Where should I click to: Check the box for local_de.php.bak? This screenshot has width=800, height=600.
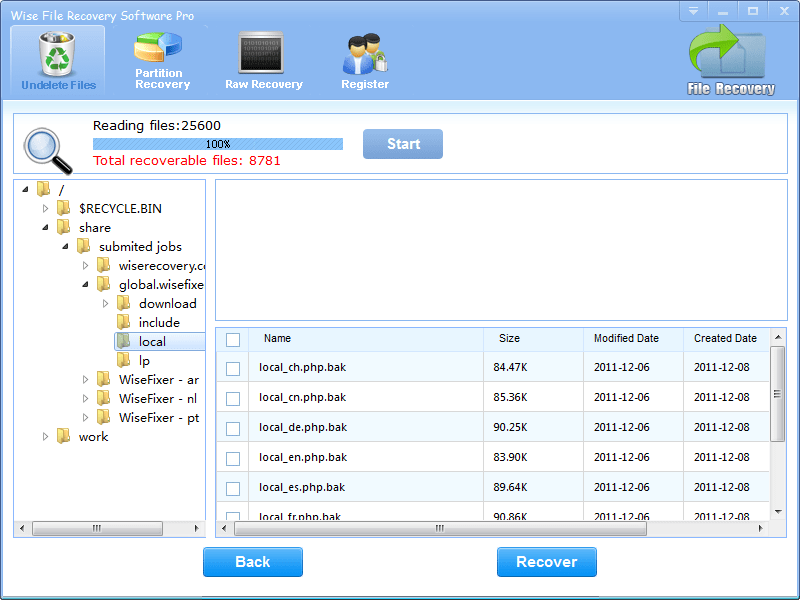click(233, 429)
